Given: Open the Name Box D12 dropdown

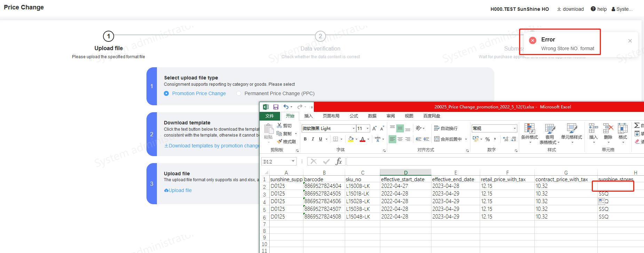Looking at the screenshot, I should 293,161.
